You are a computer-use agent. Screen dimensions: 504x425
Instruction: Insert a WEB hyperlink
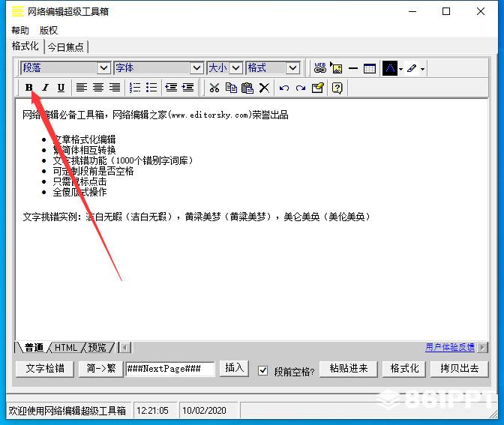point(320,67)
